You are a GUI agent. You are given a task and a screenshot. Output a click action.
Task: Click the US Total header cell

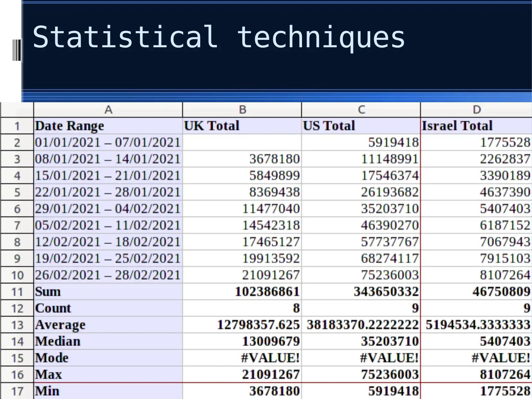click(x=361, y=126)
